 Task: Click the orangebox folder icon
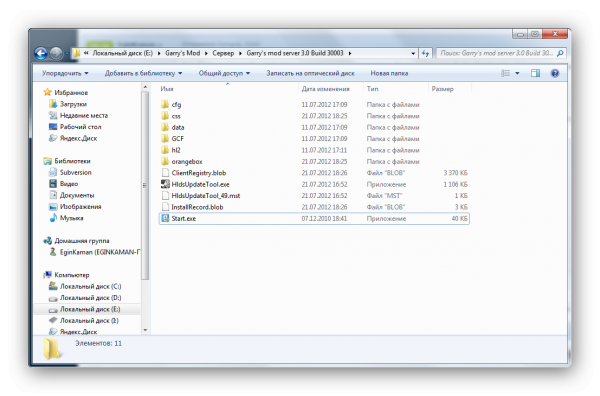point(165,161)
